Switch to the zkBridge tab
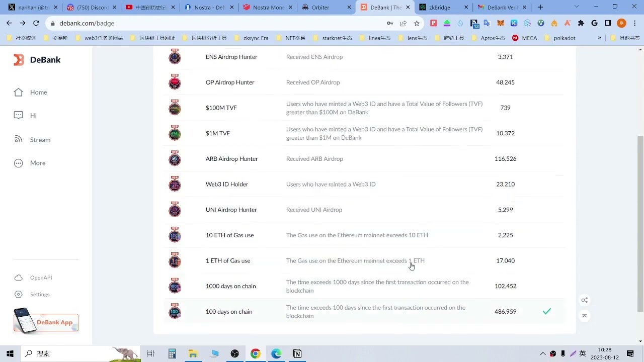 point(443,8)
